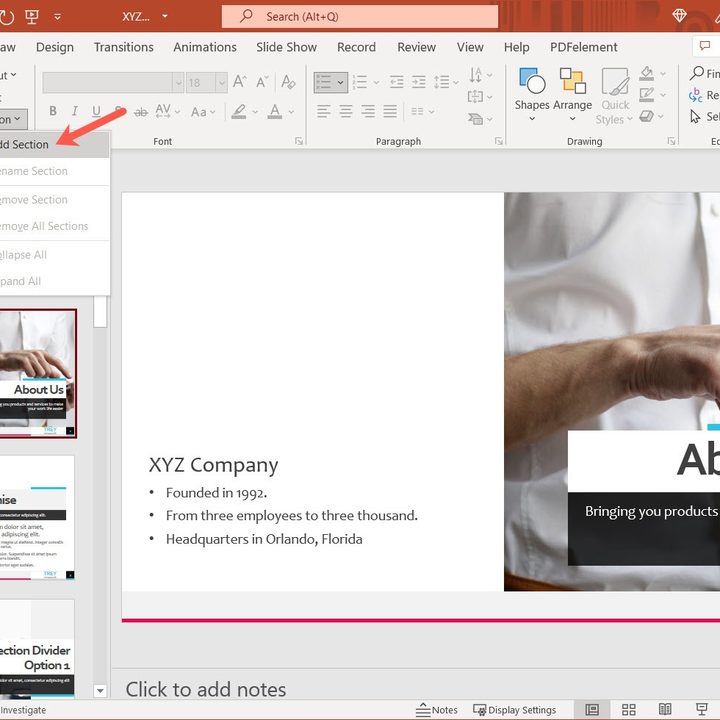Clear all formatting icon
This screenshot has height=720, width=720.
pos(288,82)
